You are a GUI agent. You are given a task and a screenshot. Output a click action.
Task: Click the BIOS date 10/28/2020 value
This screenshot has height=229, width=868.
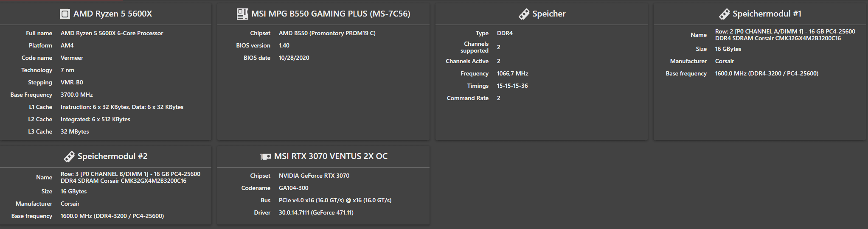294,58
